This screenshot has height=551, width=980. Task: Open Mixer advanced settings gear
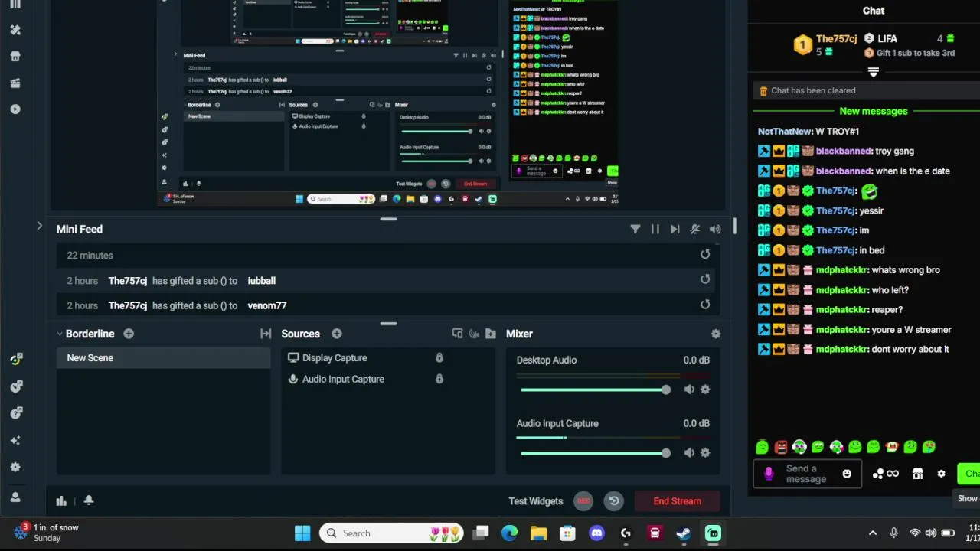coord(716,334)
